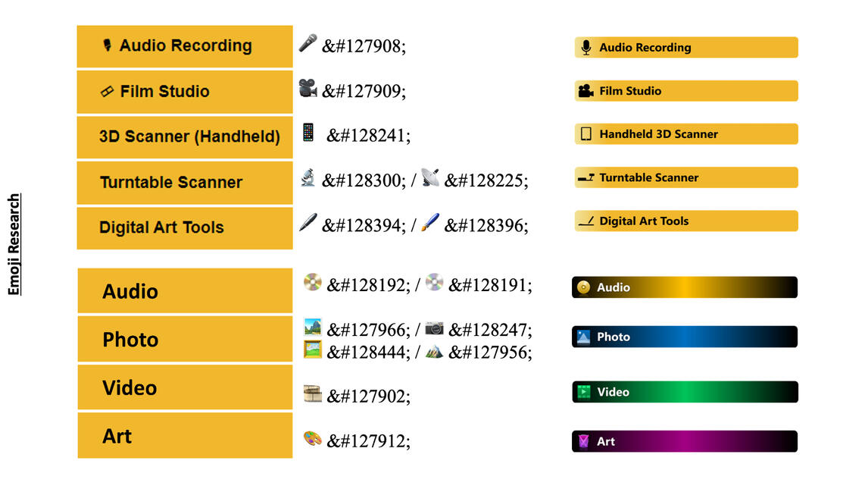Image resolution: width=868 pixels, height=489 pixels.
Task: Click the Turntable Scanner pill button
Action: coord(685,177)
